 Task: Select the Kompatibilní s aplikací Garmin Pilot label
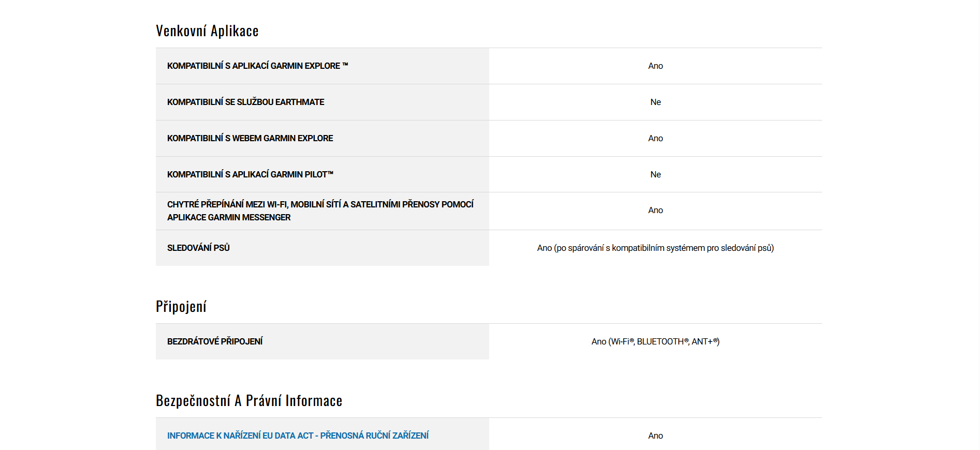click(x=250, y=175)
